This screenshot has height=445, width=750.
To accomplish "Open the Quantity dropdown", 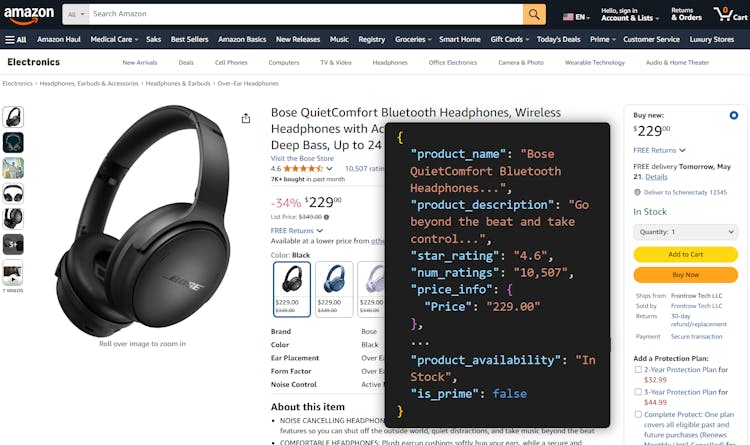I will click(685, 232).
